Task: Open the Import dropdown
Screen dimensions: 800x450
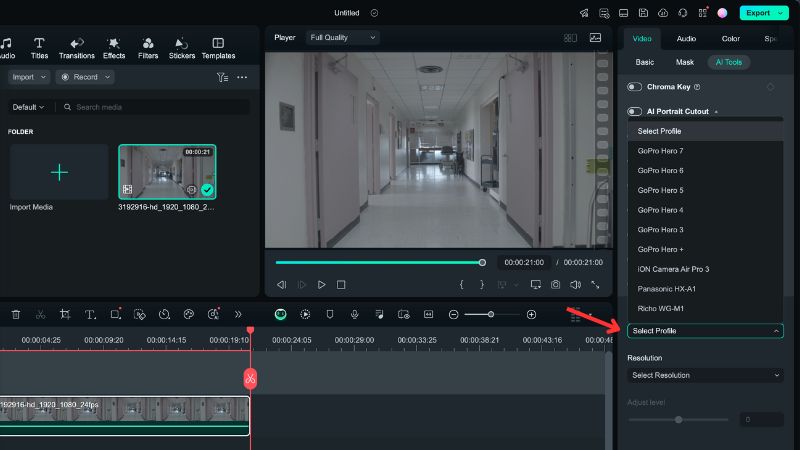Action: coord(29,77)
